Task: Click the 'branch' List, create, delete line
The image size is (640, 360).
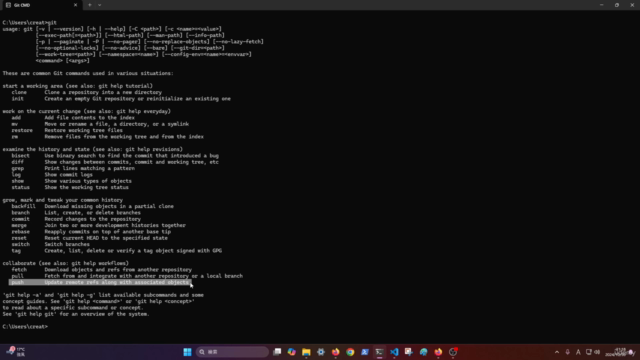Action: coord(76,213)
